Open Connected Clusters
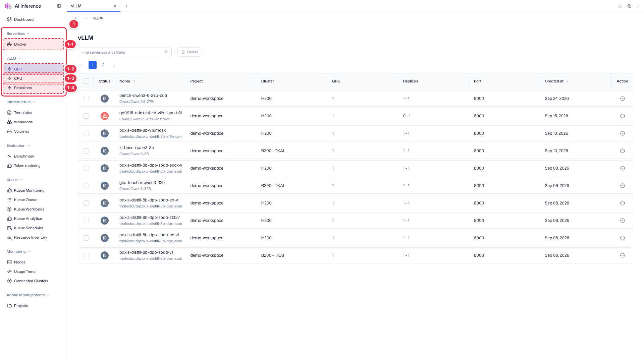 [x=33, y=281]
